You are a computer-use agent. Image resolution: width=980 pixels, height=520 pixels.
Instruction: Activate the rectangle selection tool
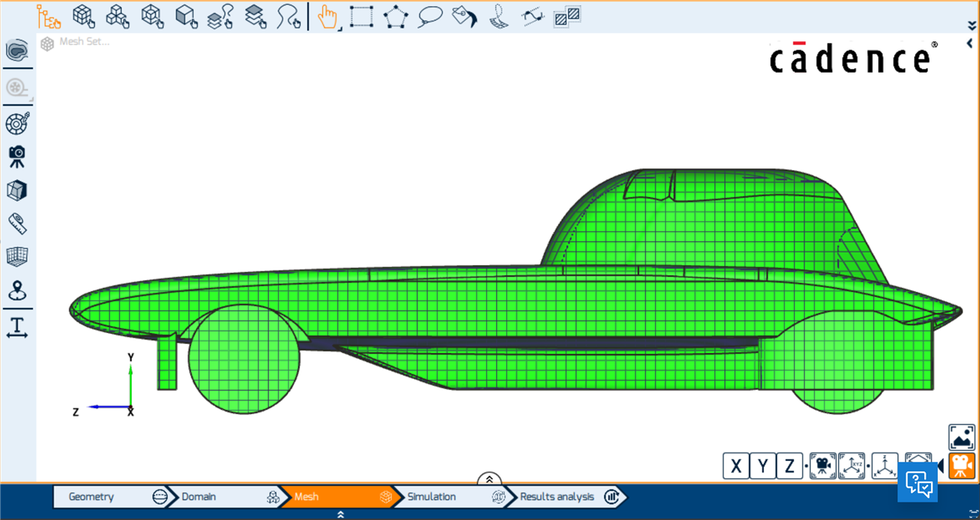pyautogui.click(x=361, y=16)
